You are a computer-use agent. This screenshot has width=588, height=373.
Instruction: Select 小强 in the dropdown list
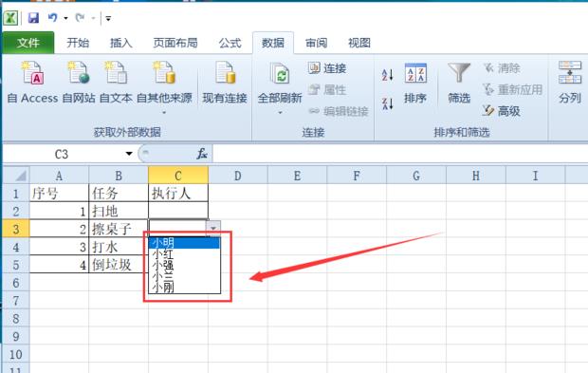tap(184, 266)
